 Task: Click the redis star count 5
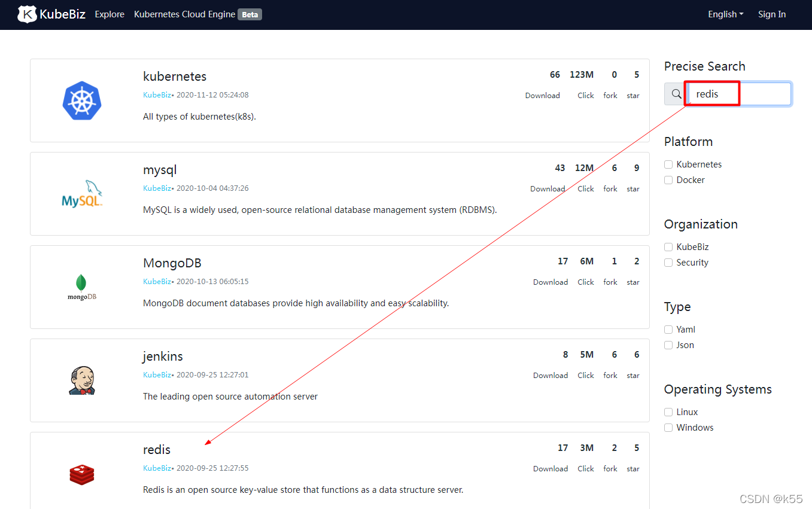point(637,448)
